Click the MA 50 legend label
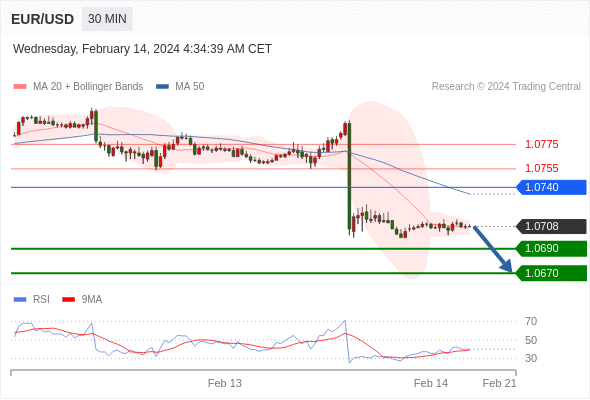This screenshot has width=590, height=400. click(x=190, y=87)
